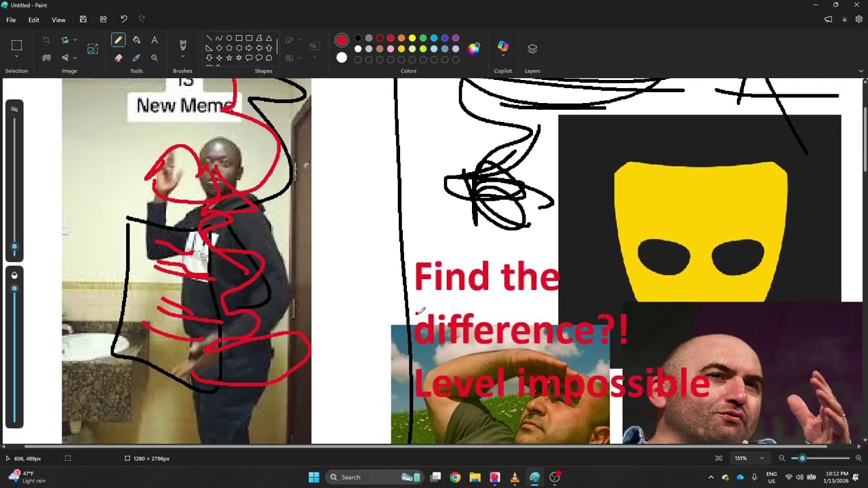Pick the purple color swatch
This screenshot has height=488, width=868.
point(456,38)
